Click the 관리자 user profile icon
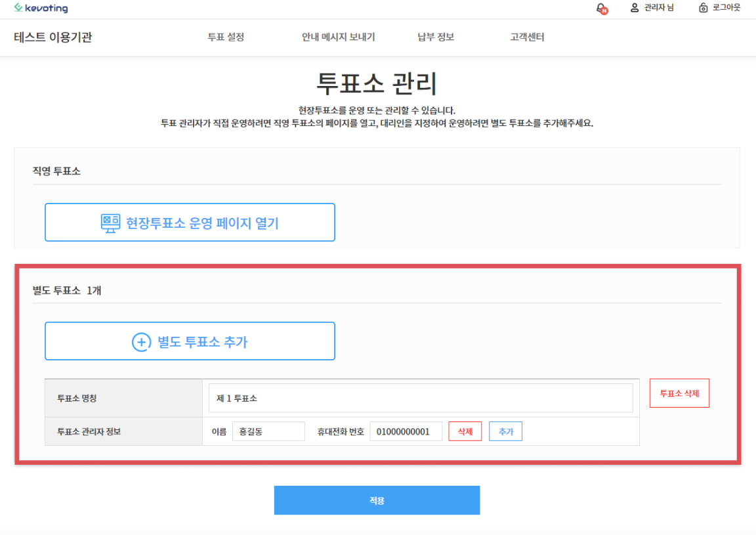The width and height of the screenshot is (756, 535). pos(635,8)
